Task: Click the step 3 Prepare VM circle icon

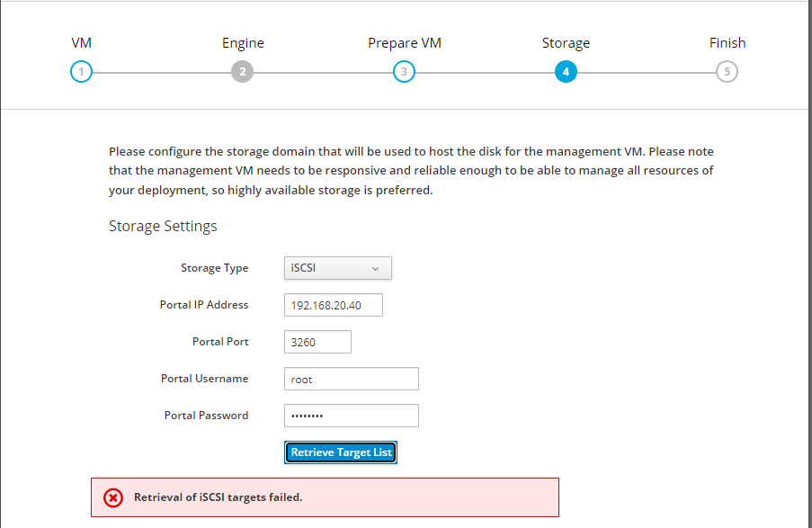Action: [404, 71]
